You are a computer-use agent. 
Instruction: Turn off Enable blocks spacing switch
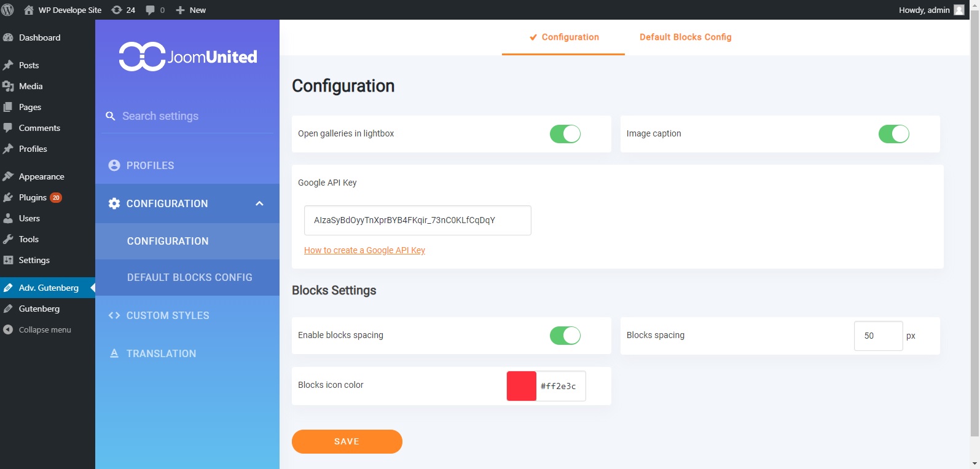(x=565, y=336)
